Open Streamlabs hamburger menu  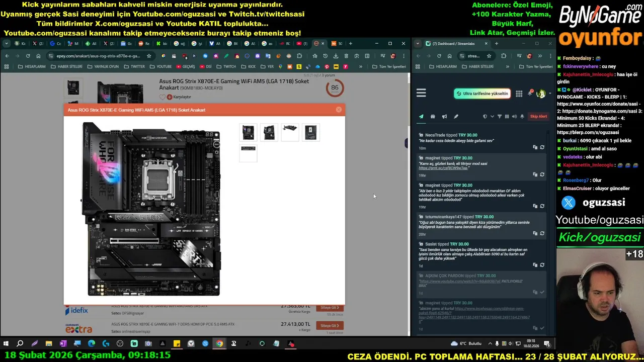[421, 93]
